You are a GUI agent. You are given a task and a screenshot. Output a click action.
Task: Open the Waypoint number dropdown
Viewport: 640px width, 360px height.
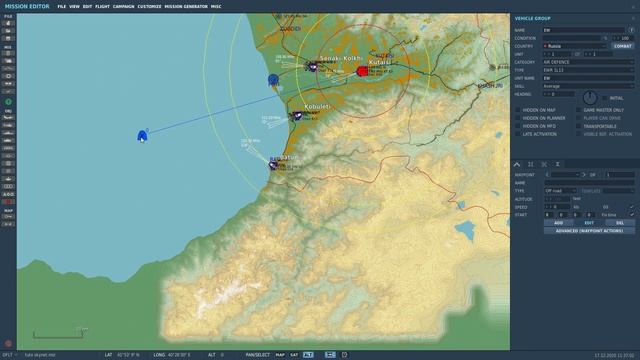562,175
